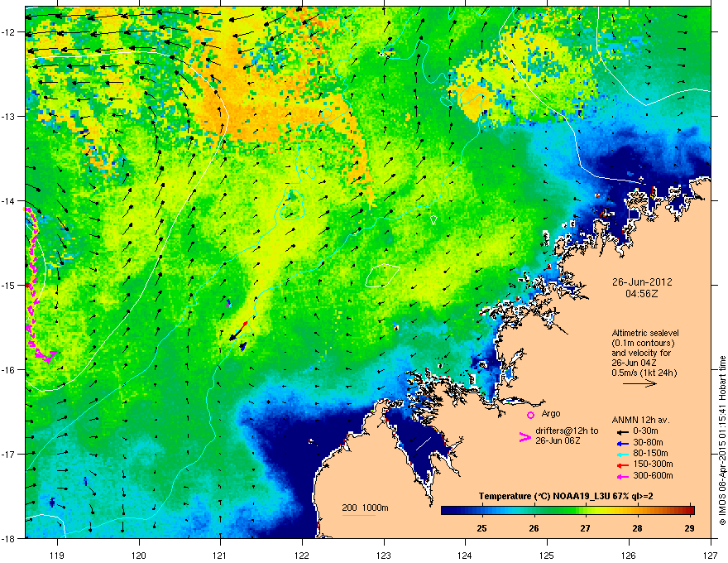Click the '26-Jun 06Z' drifter time text
The height and width of the screenshot is (563, 728).
pyautogui.click(x=558, y=440)
